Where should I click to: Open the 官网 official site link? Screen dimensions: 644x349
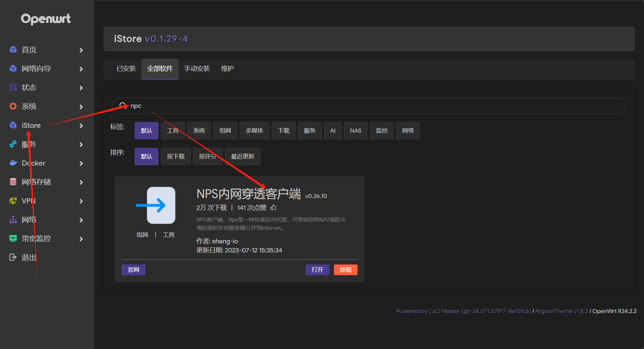point(133,269)
